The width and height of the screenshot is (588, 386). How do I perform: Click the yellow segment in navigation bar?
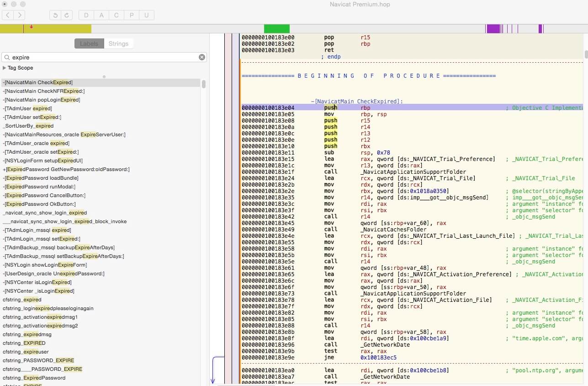pyautogui.click(x=46, y=28)
